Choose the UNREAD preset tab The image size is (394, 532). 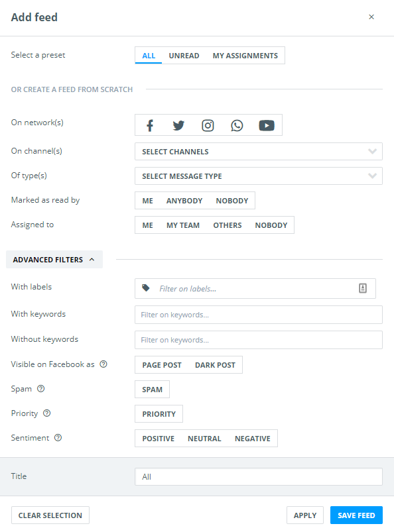[184, 56]
